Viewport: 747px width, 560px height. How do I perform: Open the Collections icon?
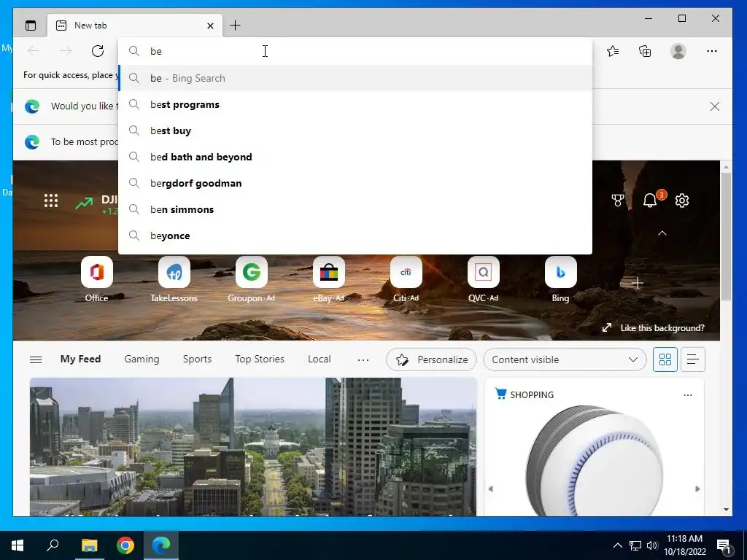[645, 51]
